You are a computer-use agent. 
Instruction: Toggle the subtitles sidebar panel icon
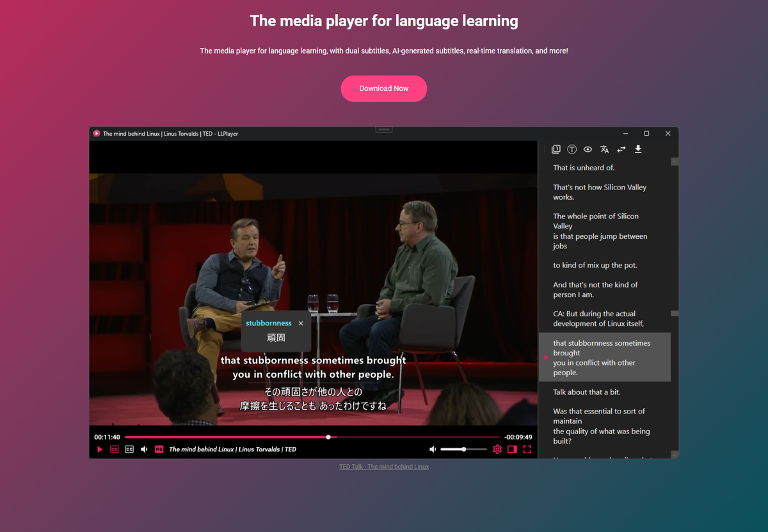[x=512, y=449]
